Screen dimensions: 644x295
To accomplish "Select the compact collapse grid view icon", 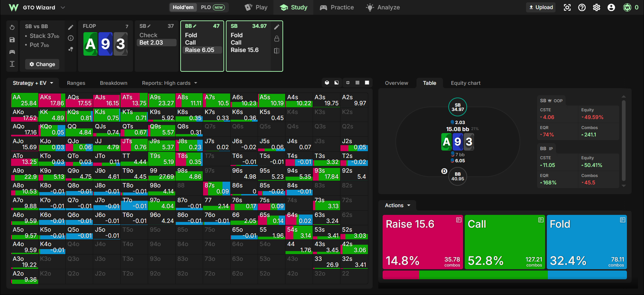I will 348,83.
